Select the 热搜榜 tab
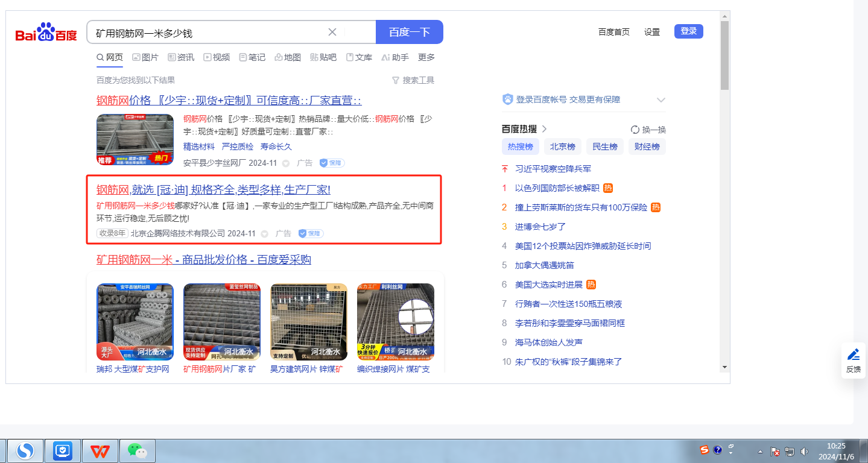The height and width of the screenshot is (463, 868). coord(521,146)
